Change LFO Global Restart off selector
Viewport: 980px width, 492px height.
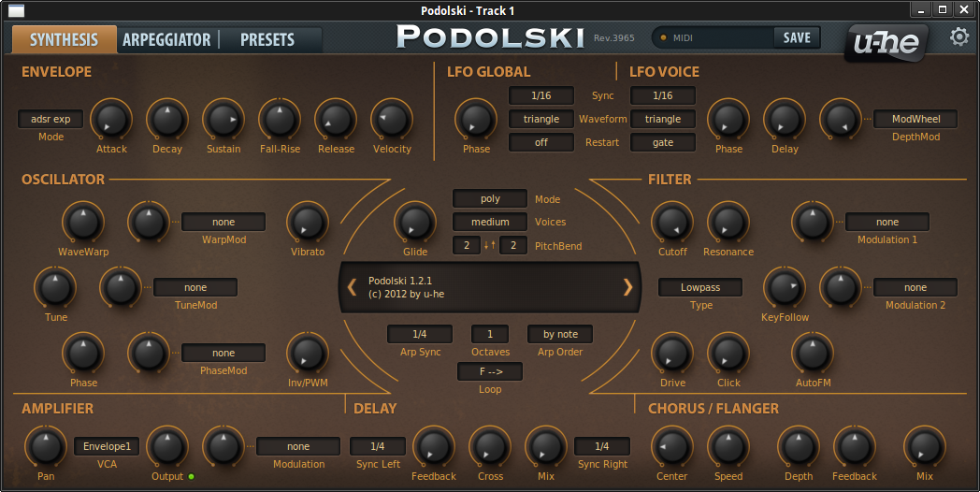(541, 142)
